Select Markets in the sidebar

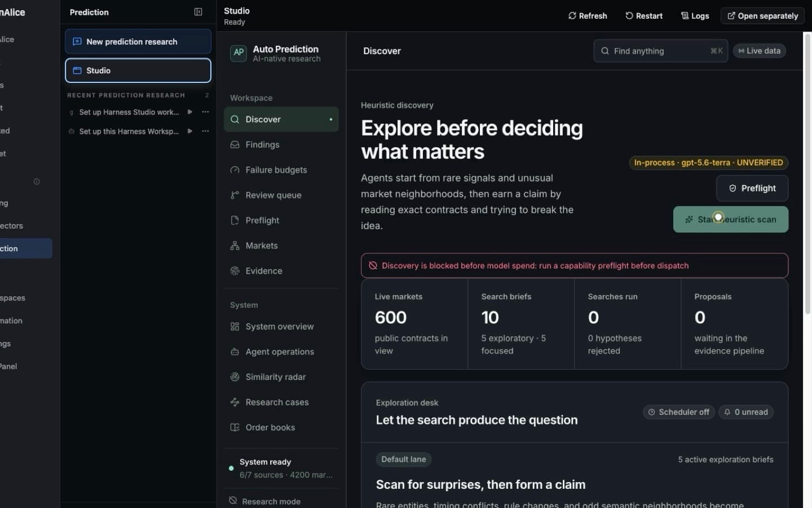(281, 246)
